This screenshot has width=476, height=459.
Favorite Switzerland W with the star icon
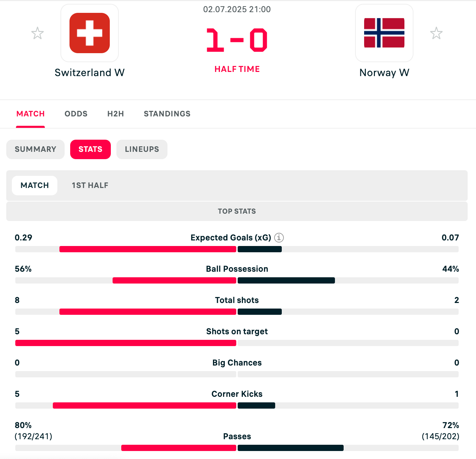[38, 33]
